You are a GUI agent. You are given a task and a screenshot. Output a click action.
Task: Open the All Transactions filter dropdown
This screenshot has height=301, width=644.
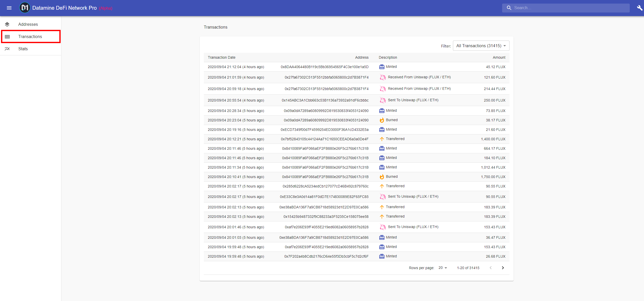(481, 46)
